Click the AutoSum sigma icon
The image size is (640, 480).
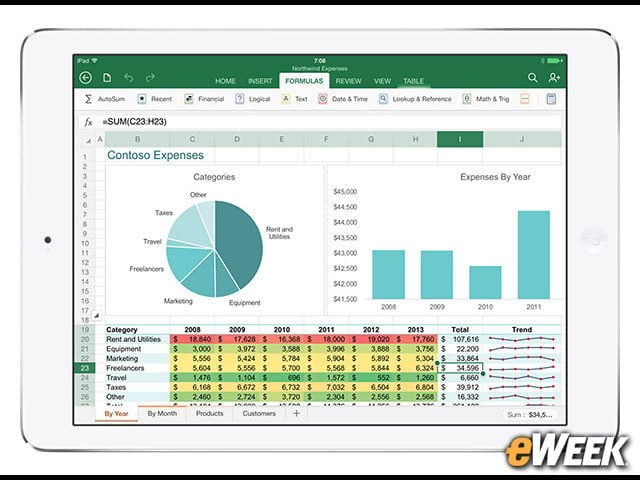(x=88, y=99)
